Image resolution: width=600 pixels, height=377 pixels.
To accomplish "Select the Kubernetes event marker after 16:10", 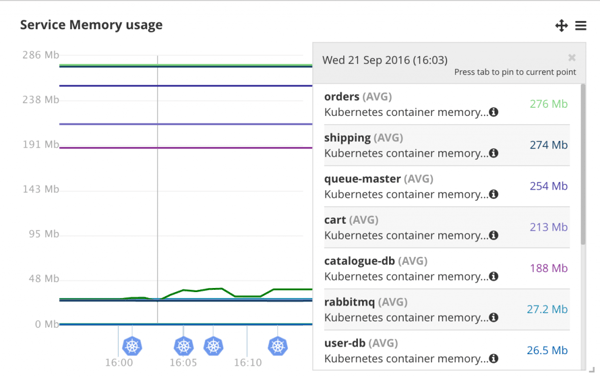I will 277,346.
